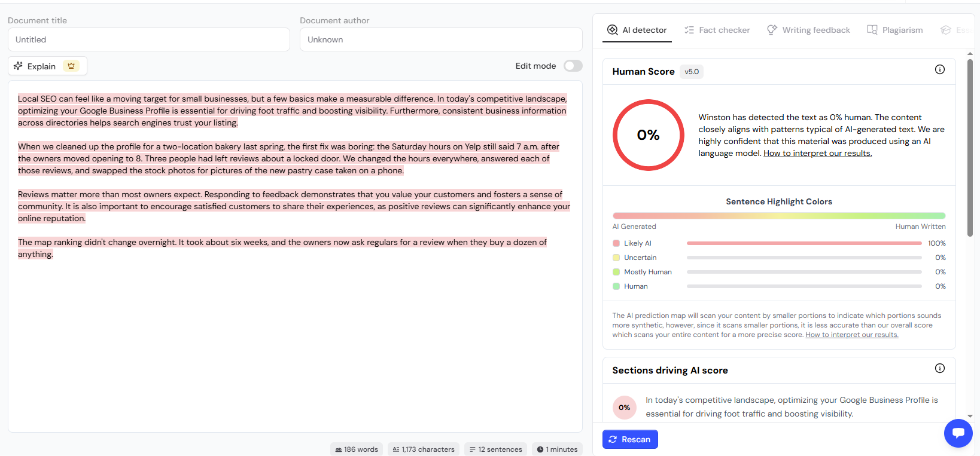
Task: Click the Human green color swatch
Action: point(616,286)
